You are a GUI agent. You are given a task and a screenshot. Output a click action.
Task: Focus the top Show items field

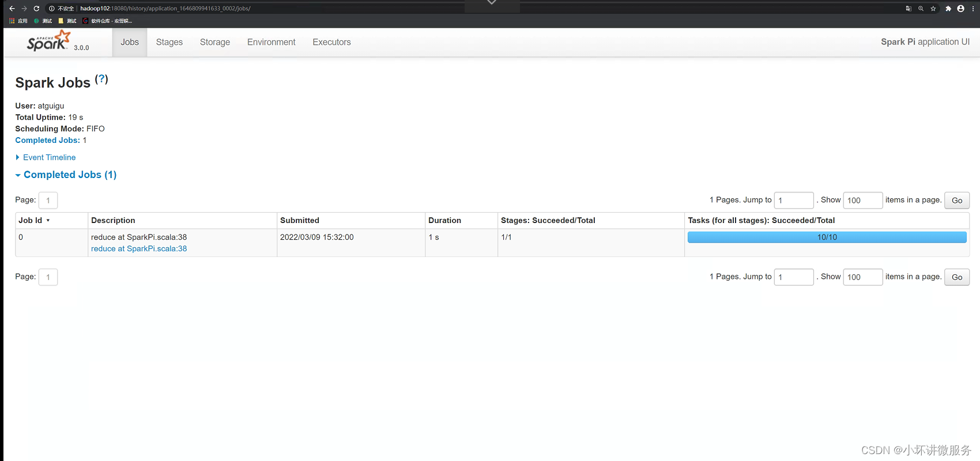coord(863,200)
